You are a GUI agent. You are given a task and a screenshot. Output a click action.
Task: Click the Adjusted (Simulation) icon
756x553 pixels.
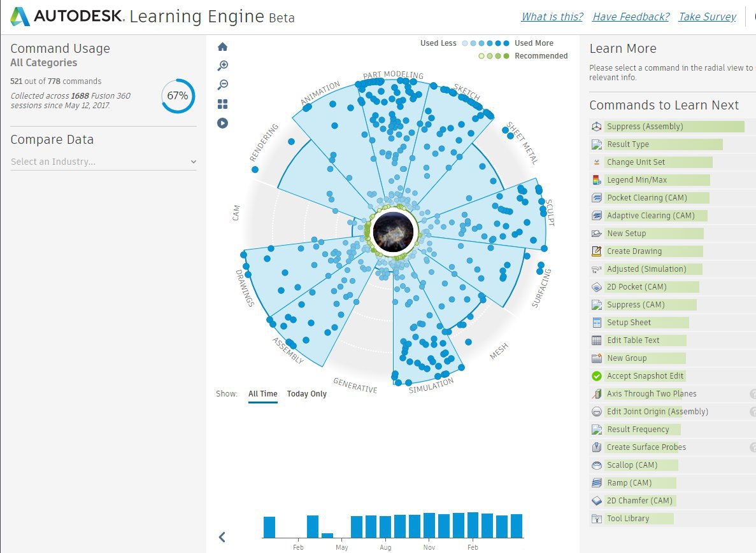pos(596,269)
